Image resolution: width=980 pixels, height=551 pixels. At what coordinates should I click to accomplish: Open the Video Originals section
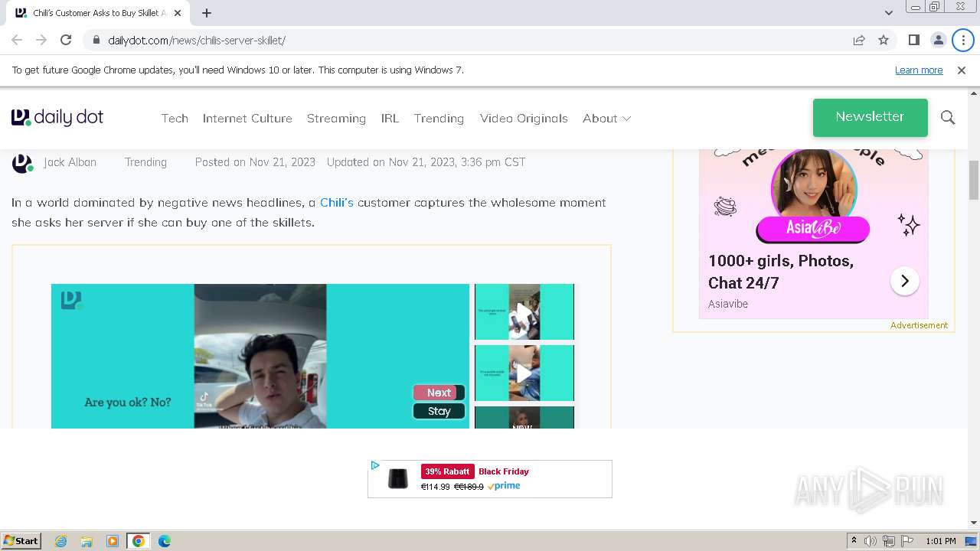524,118
